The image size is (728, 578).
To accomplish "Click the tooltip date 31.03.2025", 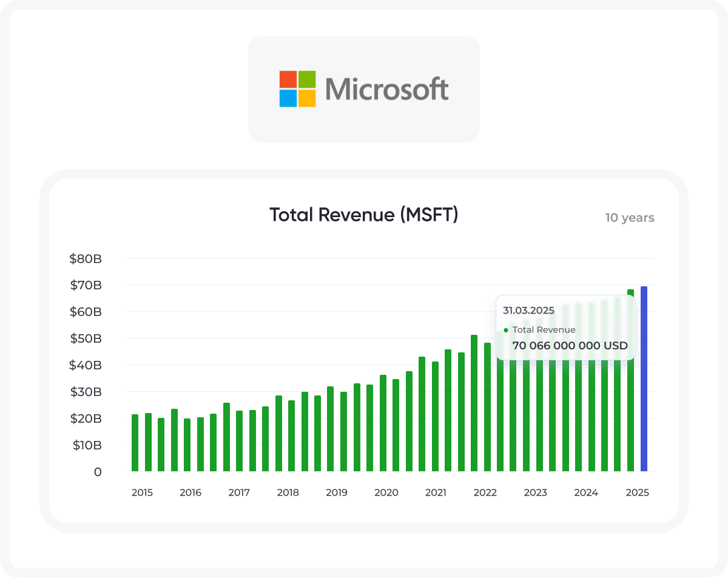I will tap(528, 311).
